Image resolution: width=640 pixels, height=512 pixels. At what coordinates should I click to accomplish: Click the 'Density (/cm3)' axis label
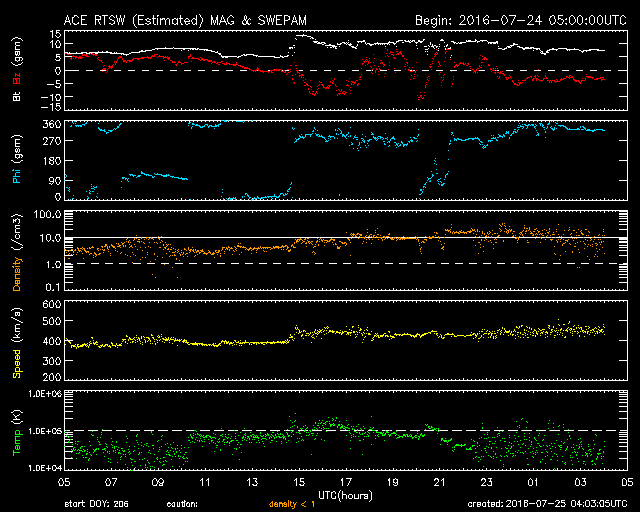17,252
